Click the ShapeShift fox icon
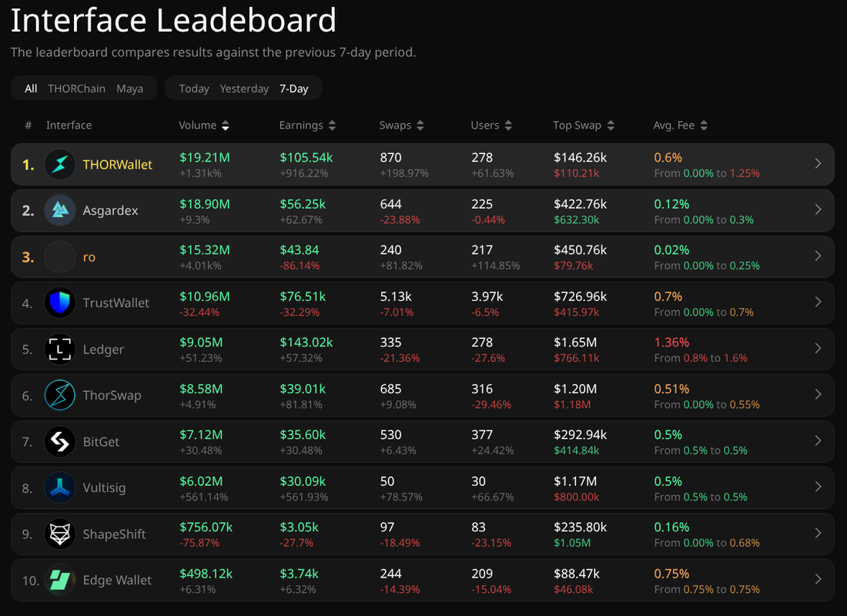This screenshot has height=616, width=847. point(59,534)
